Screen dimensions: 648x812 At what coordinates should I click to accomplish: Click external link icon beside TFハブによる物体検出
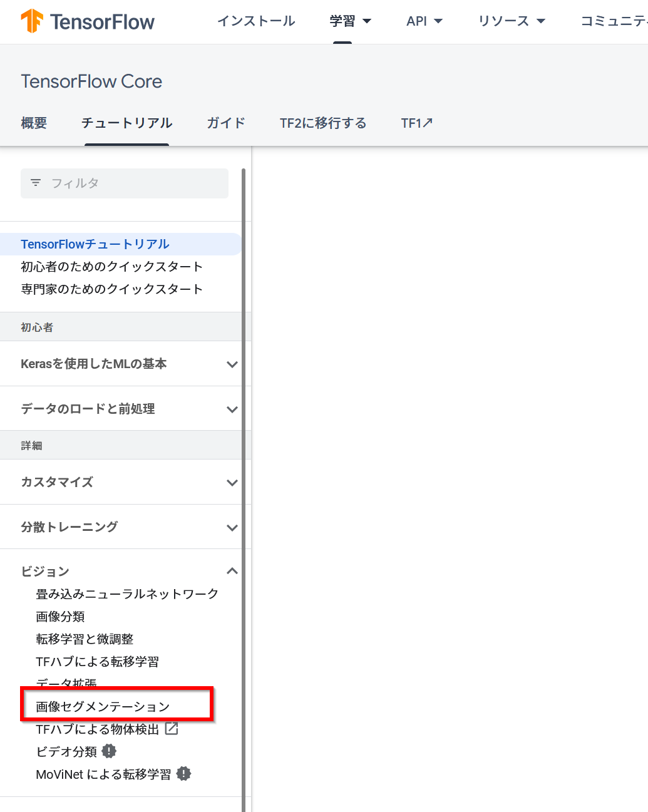[x=172, y=729]
